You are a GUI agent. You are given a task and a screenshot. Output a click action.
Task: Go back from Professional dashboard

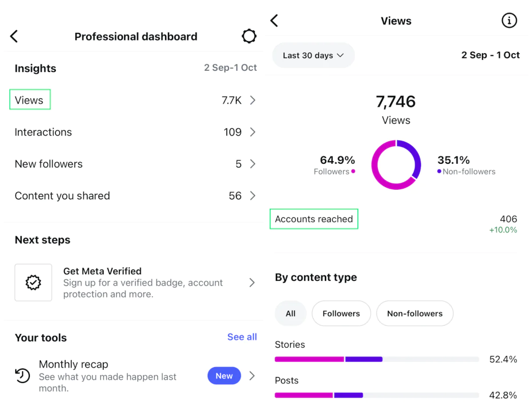tap(14, 36)
